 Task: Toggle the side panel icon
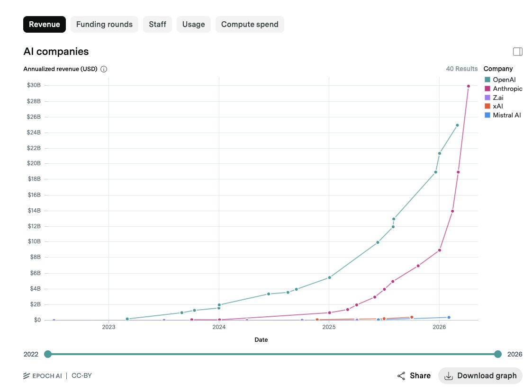pos(517,52)
